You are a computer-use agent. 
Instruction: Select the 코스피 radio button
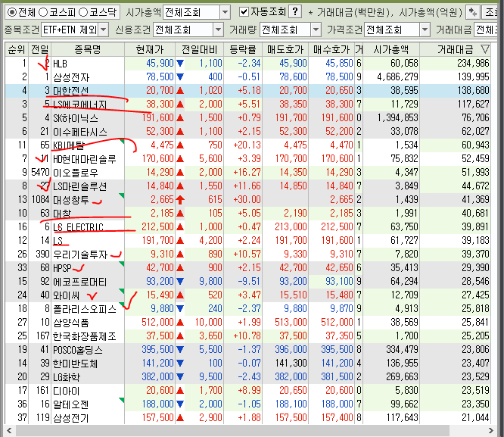42,12
